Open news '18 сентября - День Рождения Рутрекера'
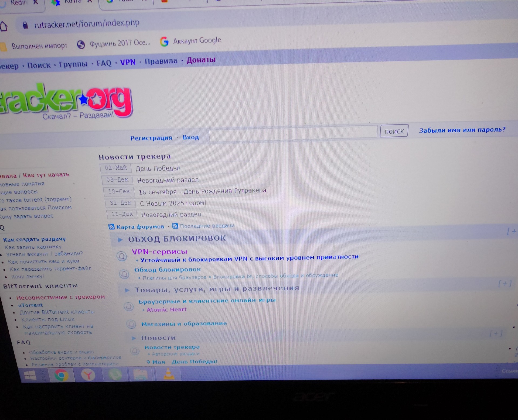 (202, 191)
